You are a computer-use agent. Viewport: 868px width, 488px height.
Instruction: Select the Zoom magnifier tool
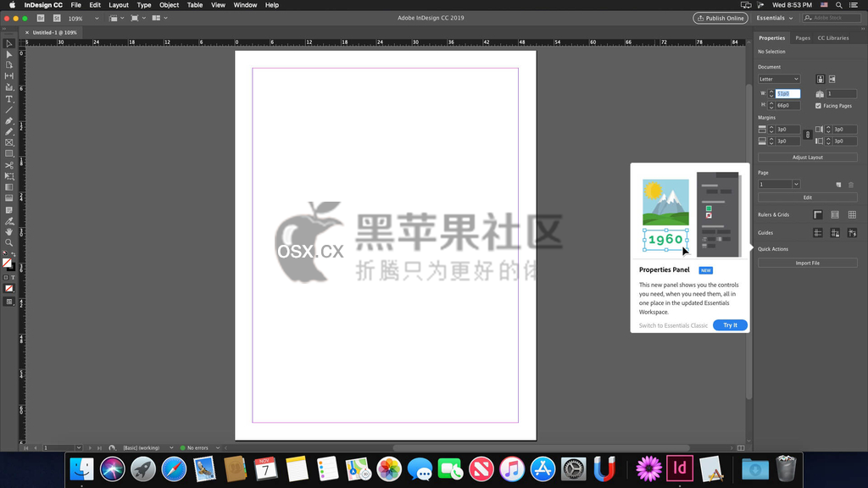[x=8, y=243]
